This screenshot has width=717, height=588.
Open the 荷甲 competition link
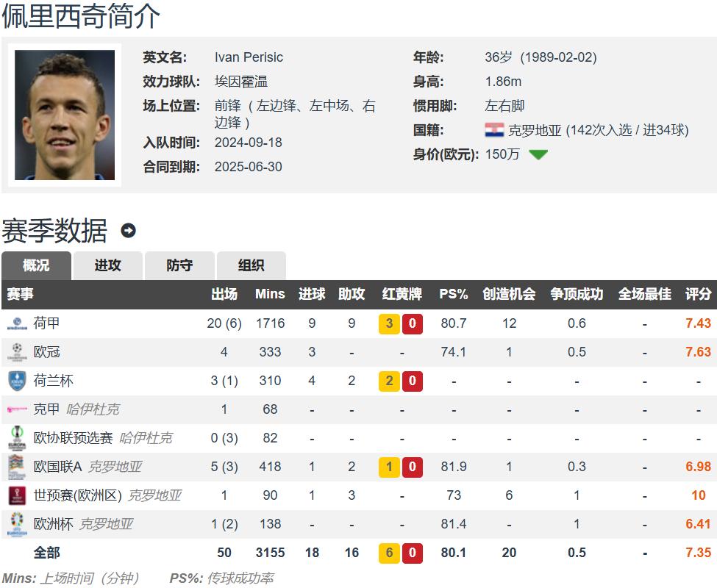tap(46, 323)
